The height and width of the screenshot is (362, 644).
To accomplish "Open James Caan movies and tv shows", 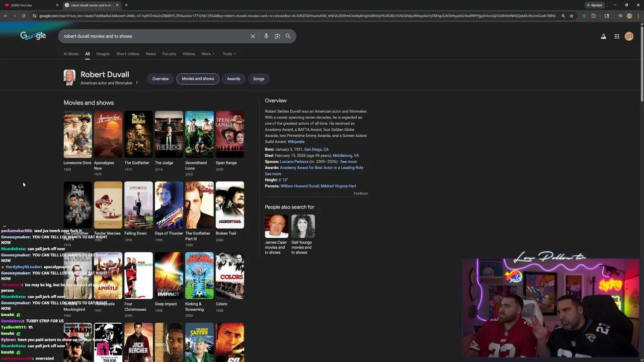I will 276,234.
